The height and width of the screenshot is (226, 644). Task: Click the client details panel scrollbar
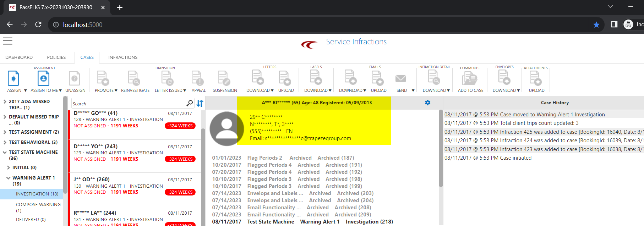click(441, 149)
